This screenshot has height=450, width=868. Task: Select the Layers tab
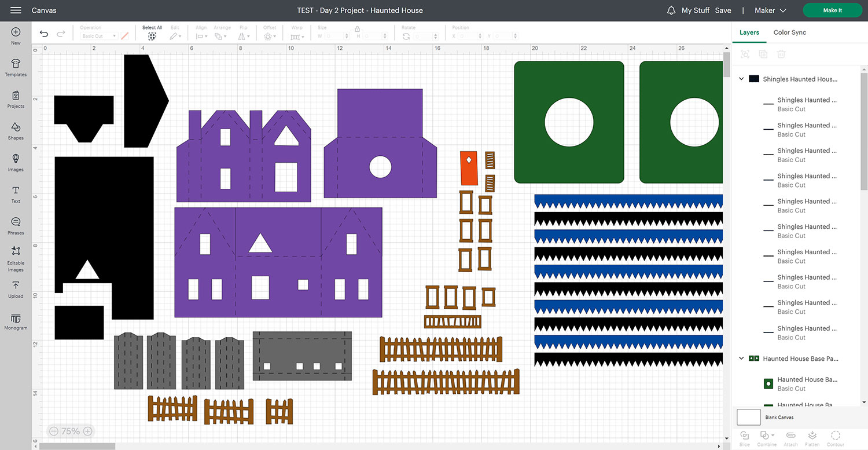[x=749, y=32]
